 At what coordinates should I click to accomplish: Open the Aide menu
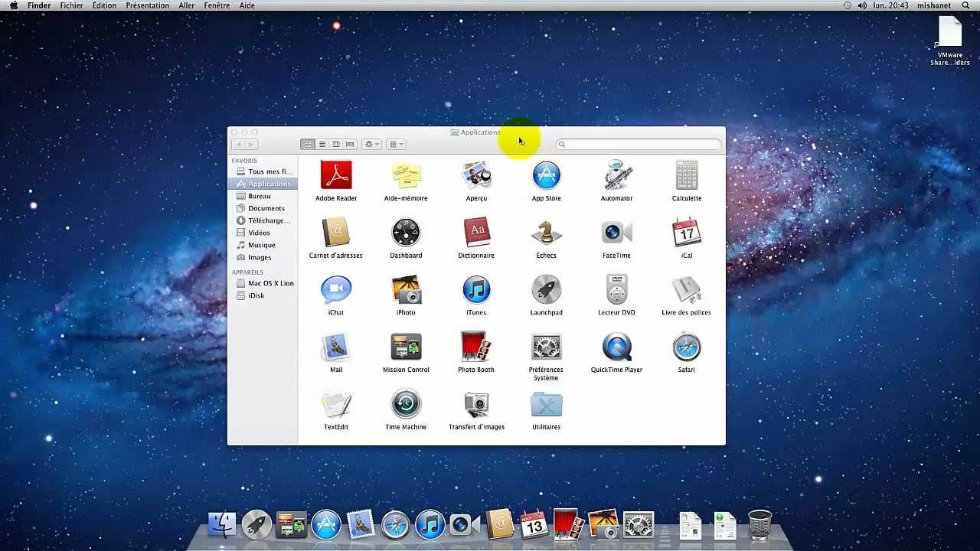tap(247, 5)
